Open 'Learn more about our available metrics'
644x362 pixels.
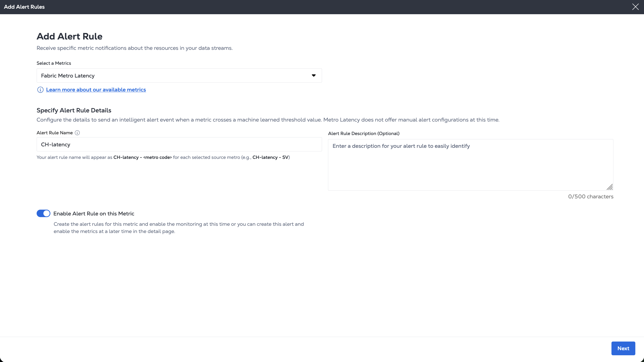(96, 90)
